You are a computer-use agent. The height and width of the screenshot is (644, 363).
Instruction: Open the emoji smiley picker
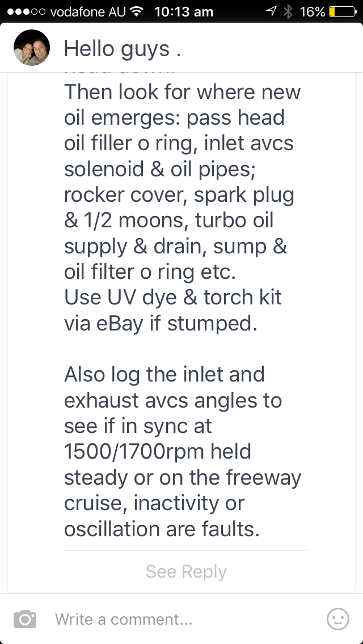[x=338, y=619]
